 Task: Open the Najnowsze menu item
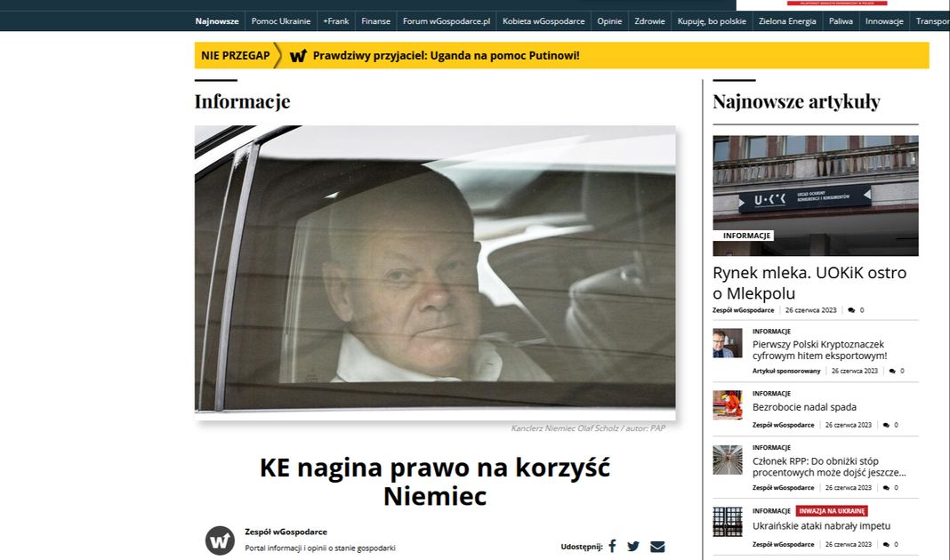point(217,21)
